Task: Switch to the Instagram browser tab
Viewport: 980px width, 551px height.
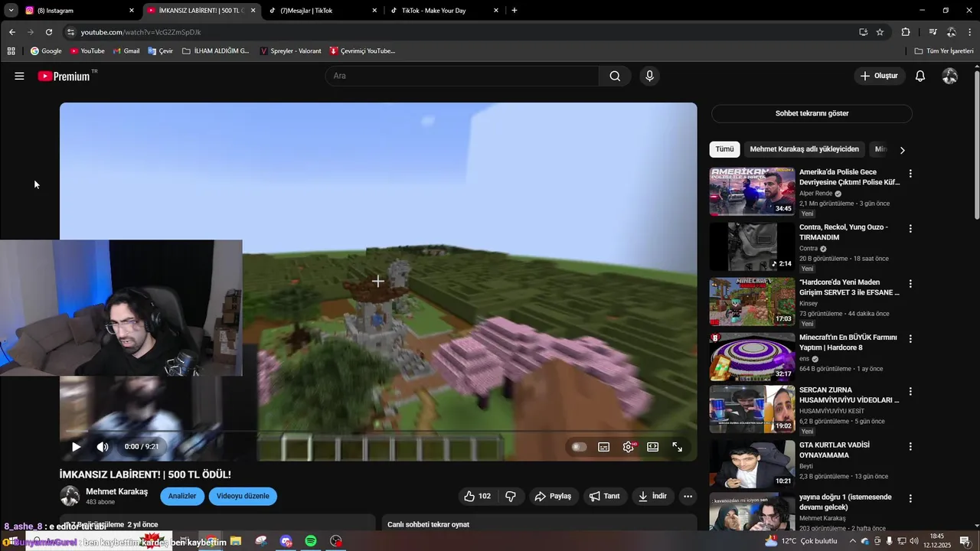Action: [80, 11]
